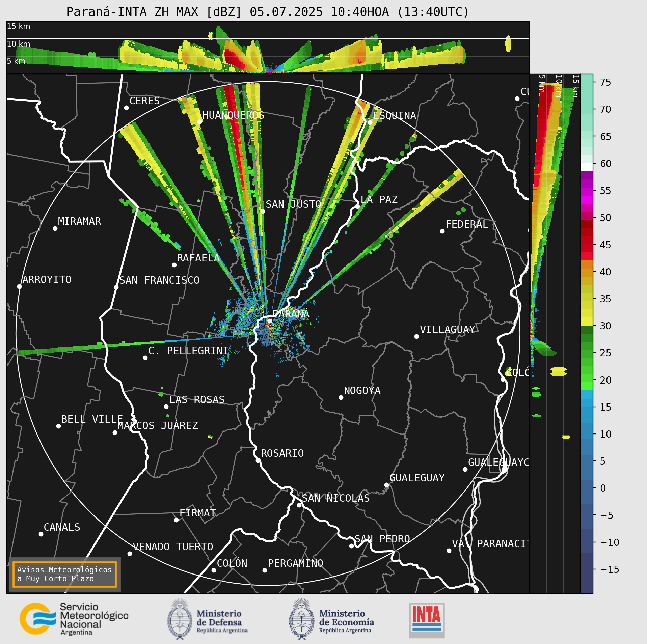Select the HUANQUEROS city label

click(x=233, y=115)
